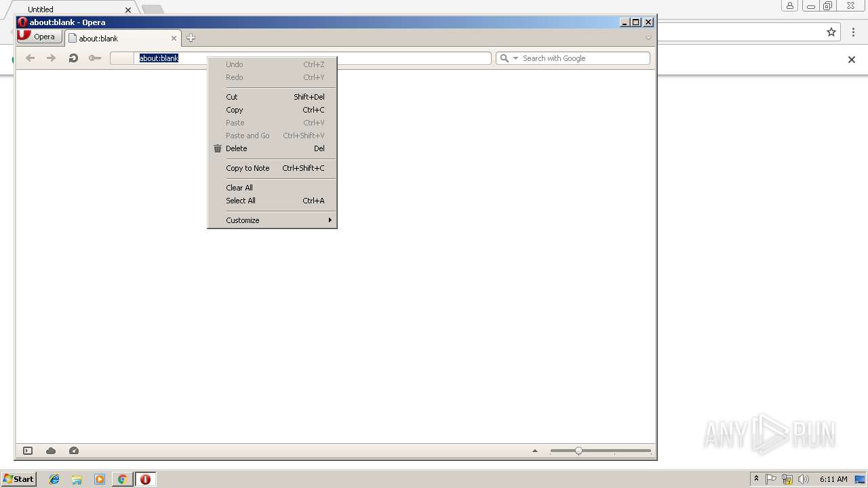
Task: Reload the page in Opera
Action: 73,58
